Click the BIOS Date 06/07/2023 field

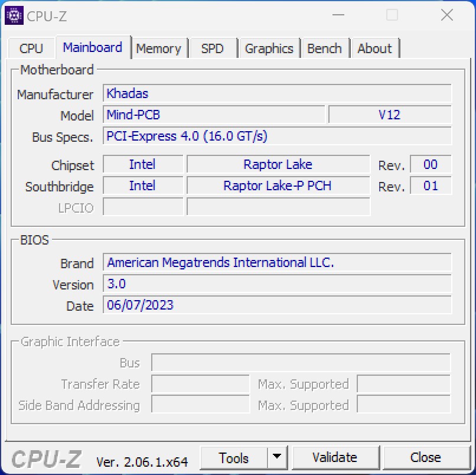(277, 305)
